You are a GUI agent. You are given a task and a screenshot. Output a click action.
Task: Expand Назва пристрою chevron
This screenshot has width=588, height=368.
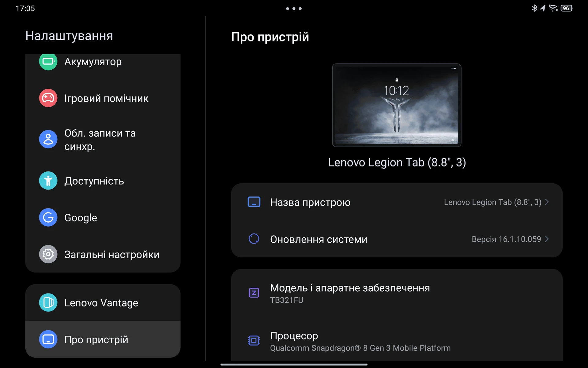(547, 202)
